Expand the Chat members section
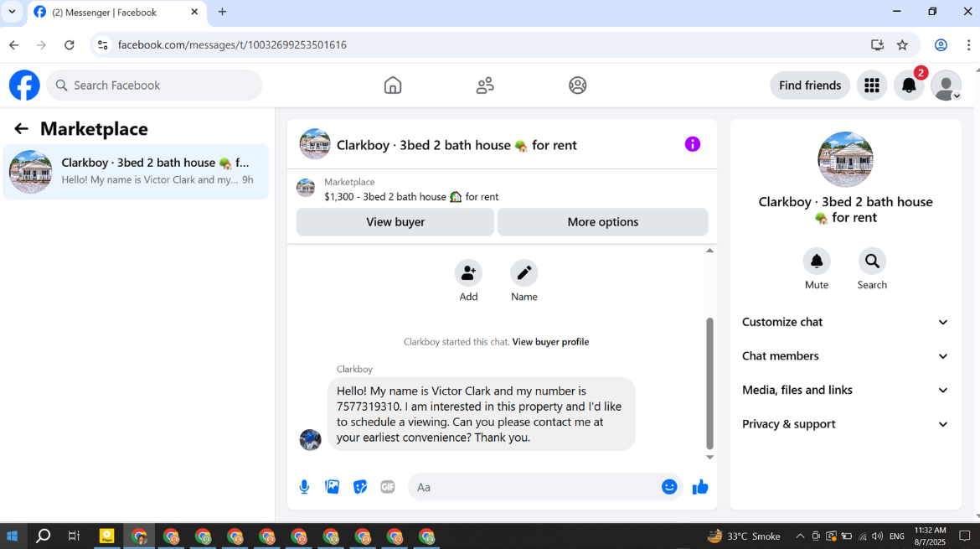The image size is (980, 549). pos(845,355)
